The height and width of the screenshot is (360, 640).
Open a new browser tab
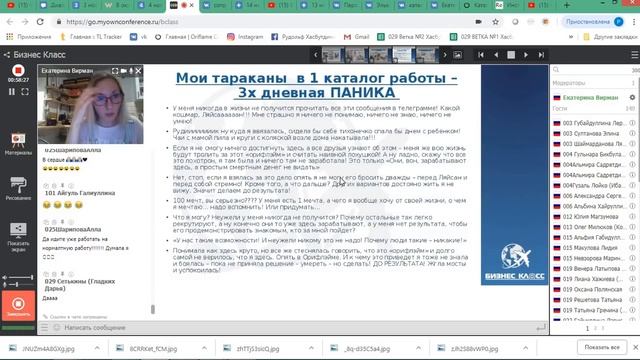pos(567,5)
